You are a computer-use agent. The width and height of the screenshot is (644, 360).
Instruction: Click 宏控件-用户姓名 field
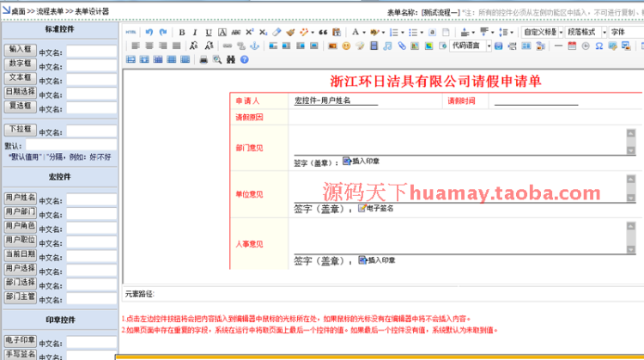click(x=336, y=101)
